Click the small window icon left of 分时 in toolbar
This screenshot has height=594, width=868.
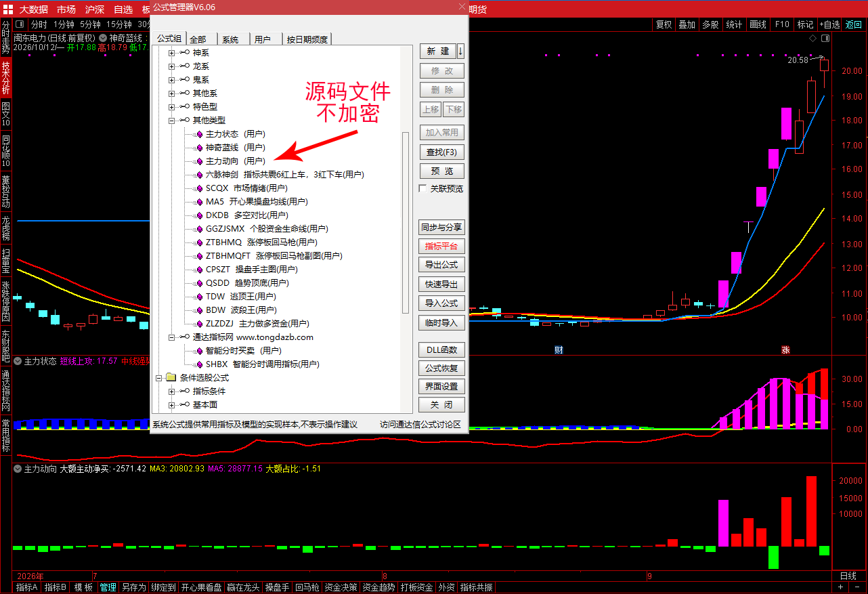click(x=20, y=24)
